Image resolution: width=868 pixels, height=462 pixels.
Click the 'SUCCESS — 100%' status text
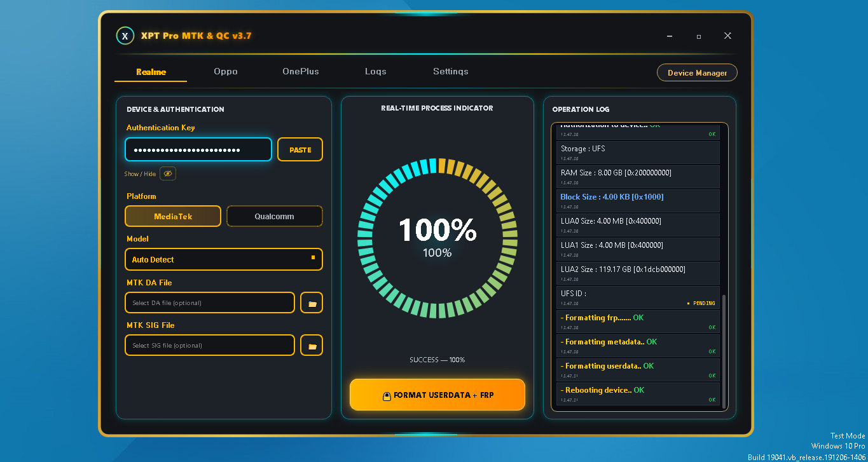(437, 360)
